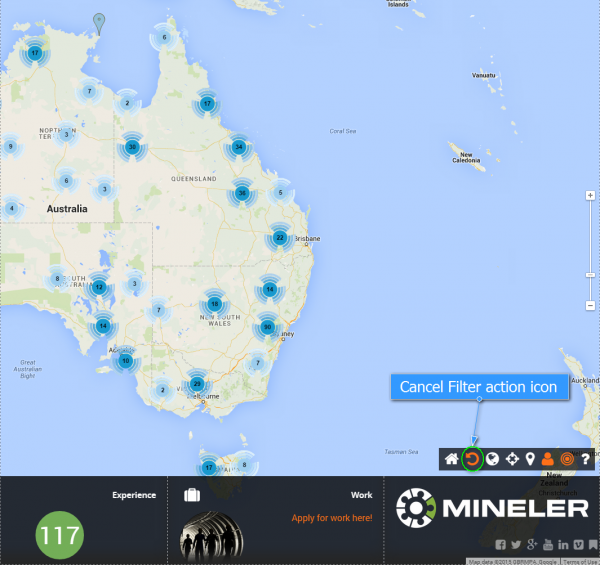Click the Google Plus icon
Image resolution: width=600 pixels, height=565 pixels.
tap(532, 544)
